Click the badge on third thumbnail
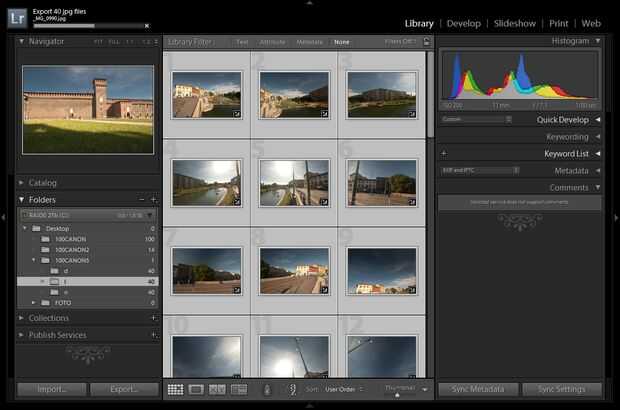 tap(412, 114)
